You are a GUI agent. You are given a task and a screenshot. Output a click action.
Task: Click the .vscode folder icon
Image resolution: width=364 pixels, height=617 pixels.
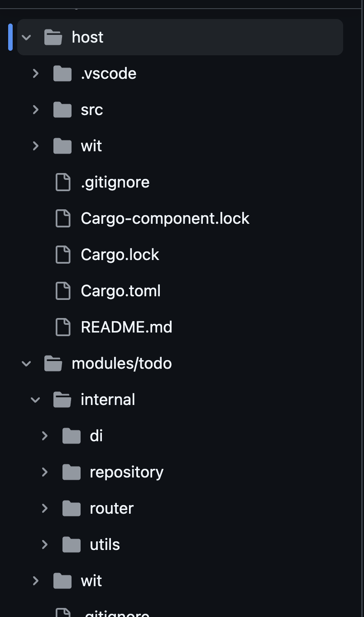62,73
